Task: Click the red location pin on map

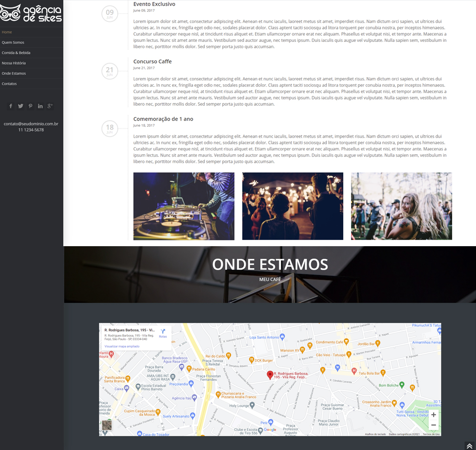Action: (x=270, y=375)
